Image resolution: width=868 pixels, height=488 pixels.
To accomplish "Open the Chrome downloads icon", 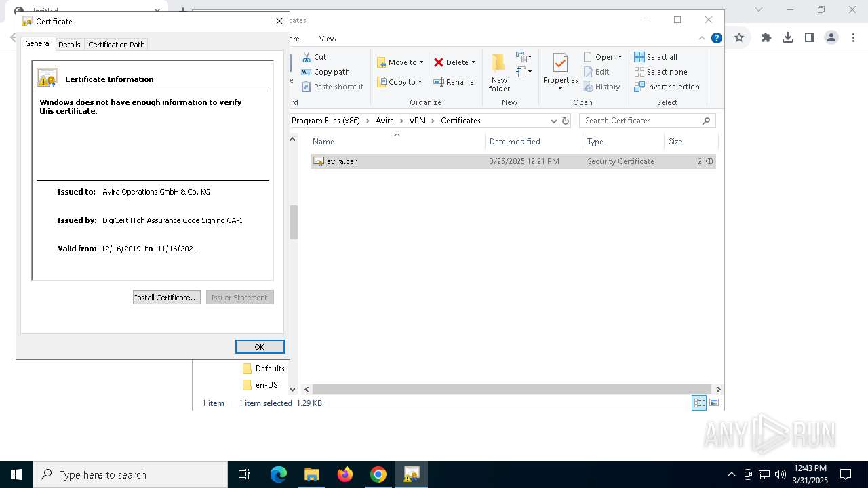I will click(788, 37).
